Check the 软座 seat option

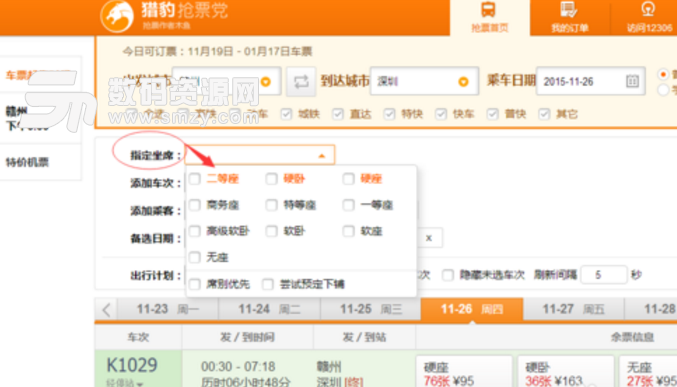pyautogui.click(x=348, y=231)
